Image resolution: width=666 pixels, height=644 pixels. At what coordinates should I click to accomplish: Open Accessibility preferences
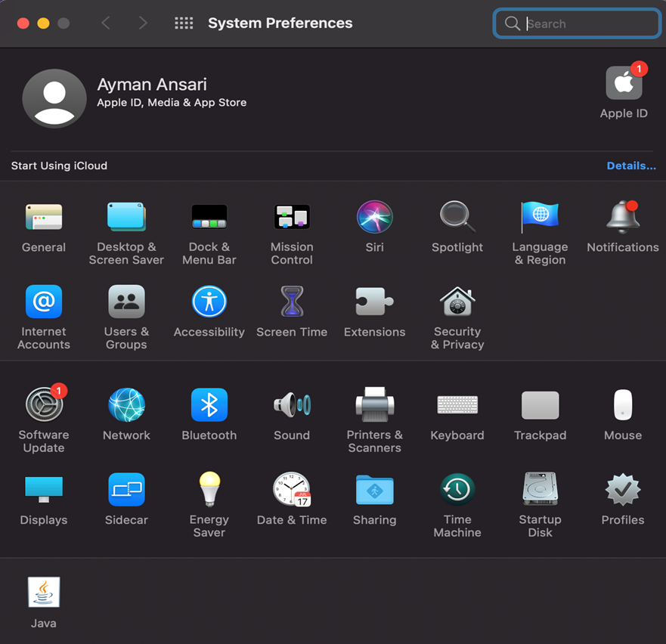(x=209, y=302)
